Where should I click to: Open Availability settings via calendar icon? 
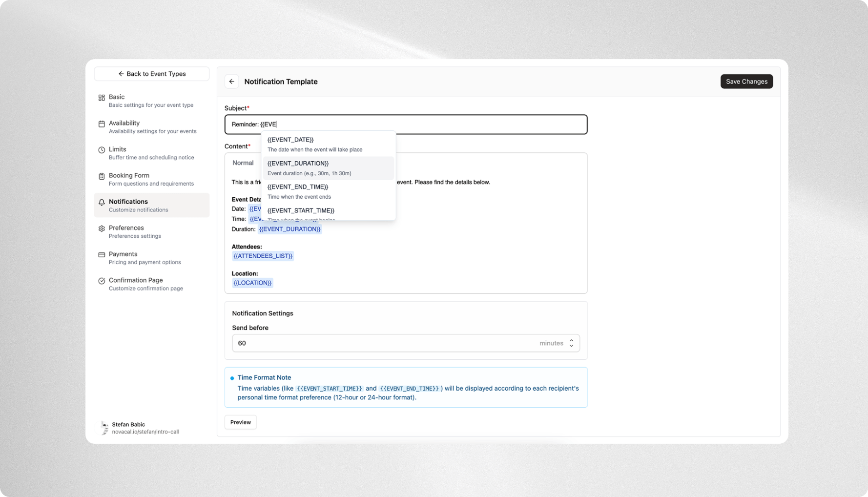point(102,124)
